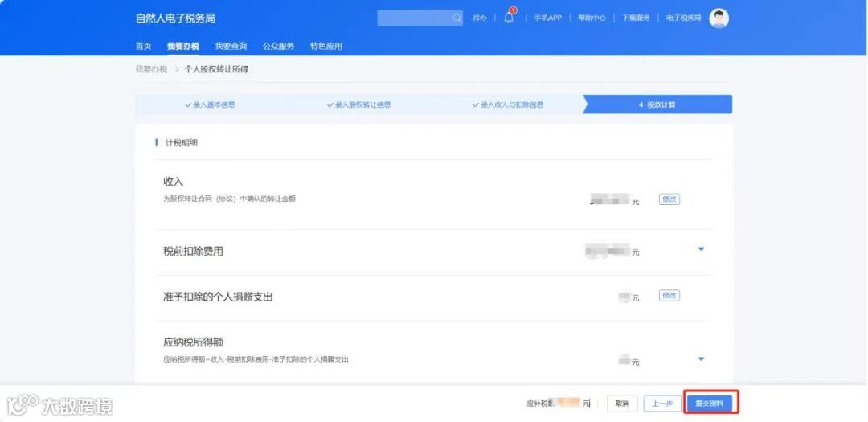Click 应补税额 amount text

pyautogui.click(x=559, y=404)
